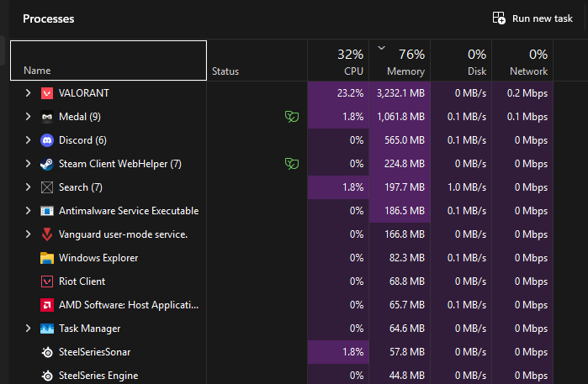The width and height of the screenshot is (588, 384).
Task: Click Medal's green efficiency mode leaf
Action: click(292, 117)
